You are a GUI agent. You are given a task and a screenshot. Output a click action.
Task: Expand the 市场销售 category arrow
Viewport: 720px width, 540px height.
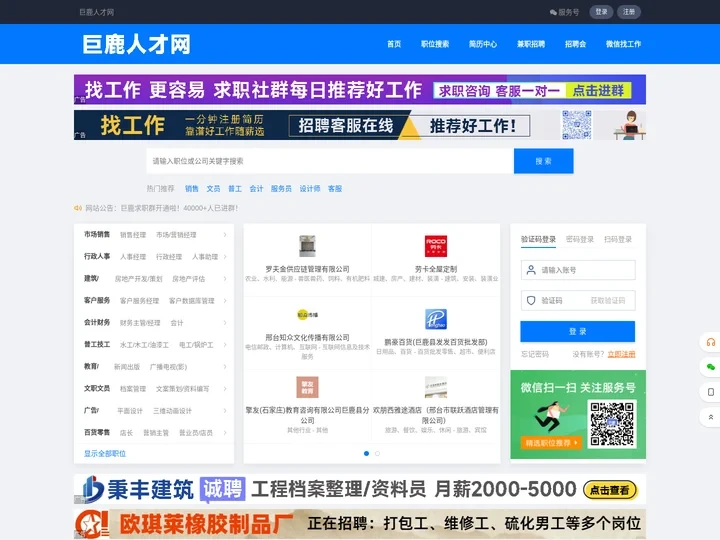[x=225, y=235]
